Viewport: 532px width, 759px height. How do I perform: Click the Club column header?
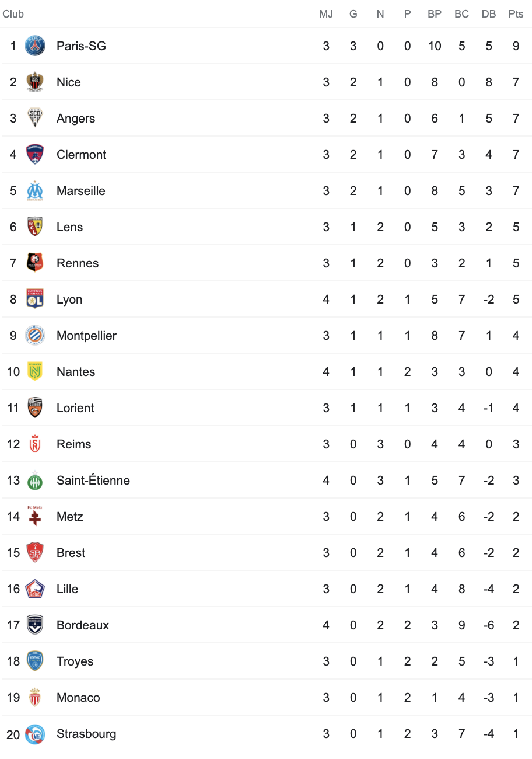pos(13,14)
